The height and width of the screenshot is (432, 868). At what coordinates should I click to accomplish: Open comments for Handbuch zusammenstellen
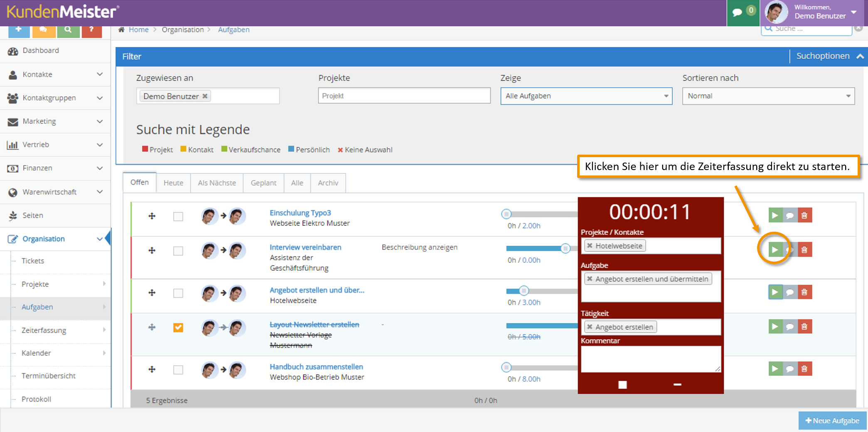790,368
